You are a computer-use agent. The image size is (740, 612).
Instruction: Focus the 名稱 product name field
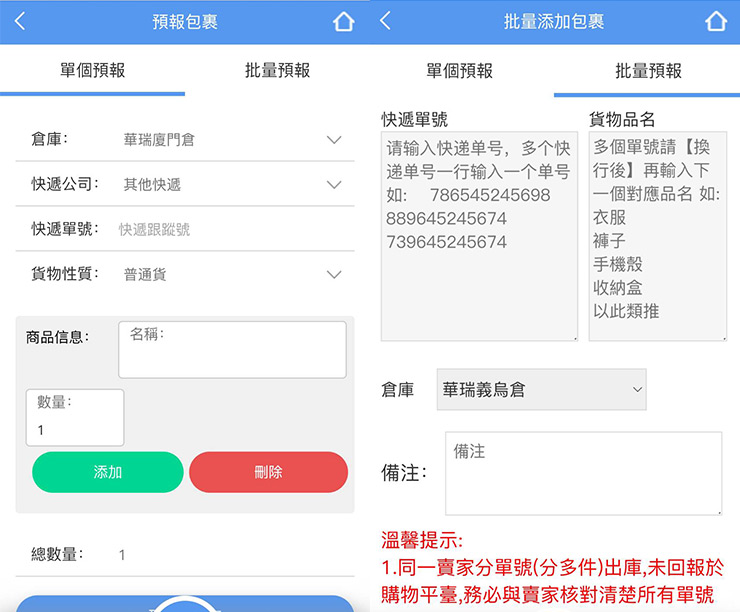232,350
